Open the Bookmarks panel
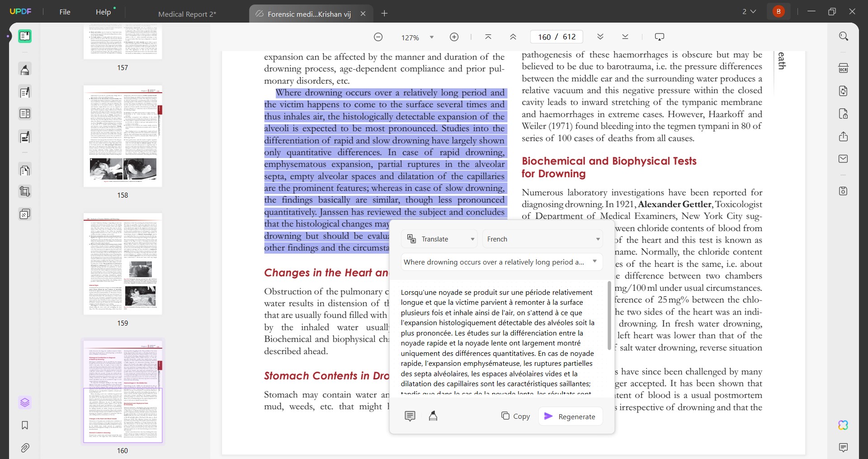This screenshot has width=868, height=459. 25,425
